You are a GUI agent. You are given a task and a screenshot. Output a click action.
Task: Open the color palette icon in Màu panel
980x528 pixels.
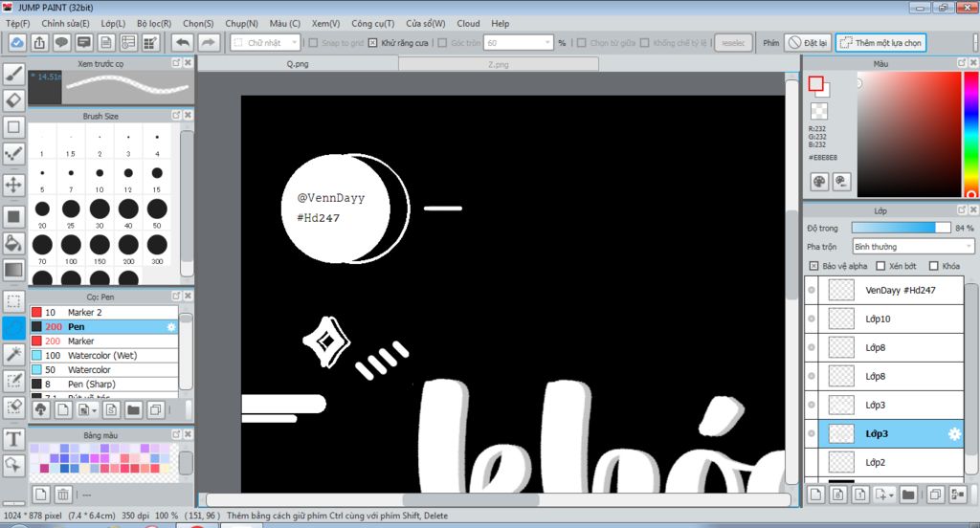point(819,182)
